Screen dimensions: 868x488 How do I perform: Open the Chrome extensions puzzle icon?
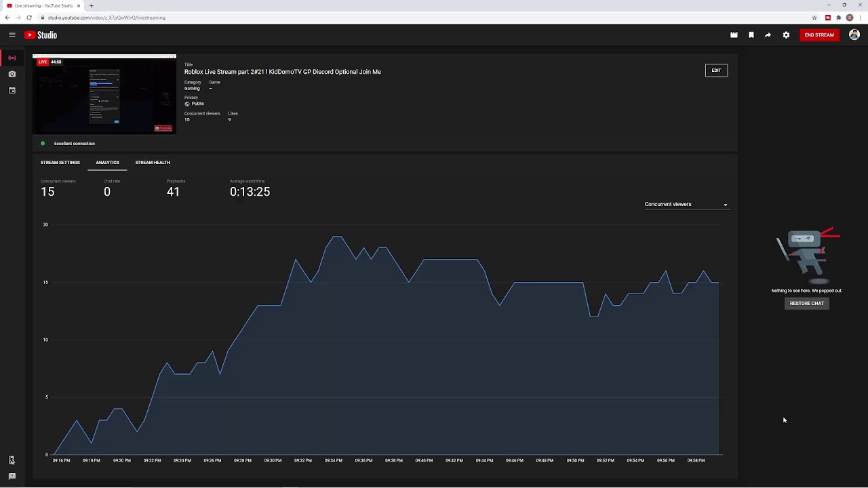[838, 18]
